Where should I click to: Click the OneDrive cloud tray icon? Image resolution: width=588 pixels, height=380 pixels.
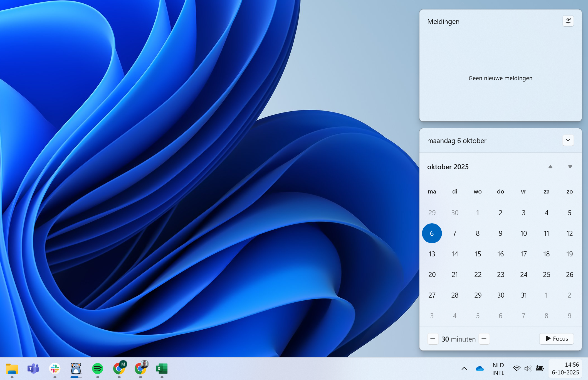[x=480, y=369]
